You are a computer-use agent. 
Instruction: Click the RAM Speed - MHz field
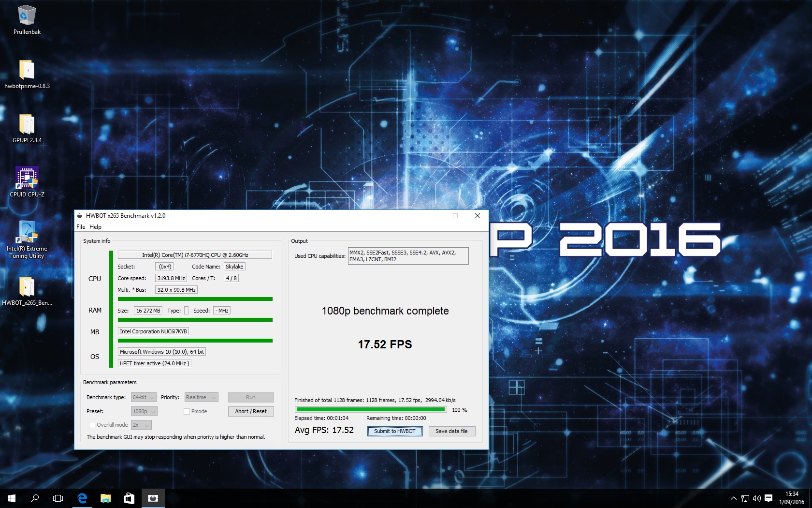222,311
